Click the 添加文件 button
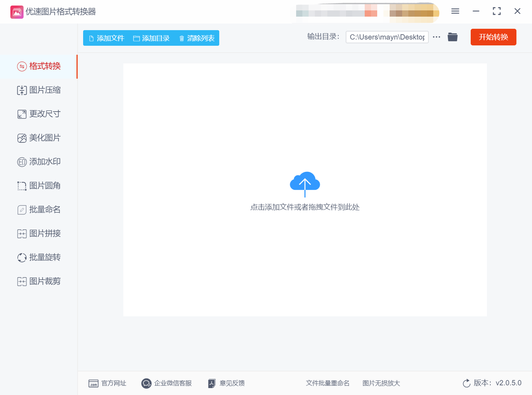The image size is (532, 395). pos(106,38)
